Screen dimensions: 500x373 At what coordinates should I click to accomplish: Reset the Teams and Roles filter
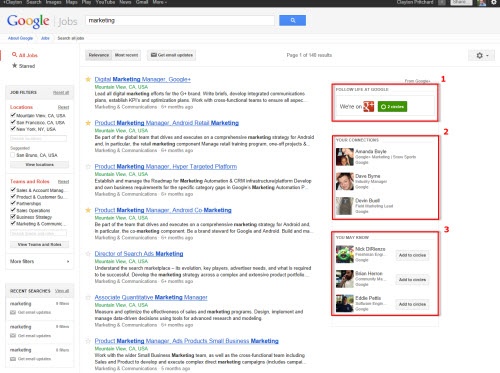pyautogui.click(x=63, y=182)
